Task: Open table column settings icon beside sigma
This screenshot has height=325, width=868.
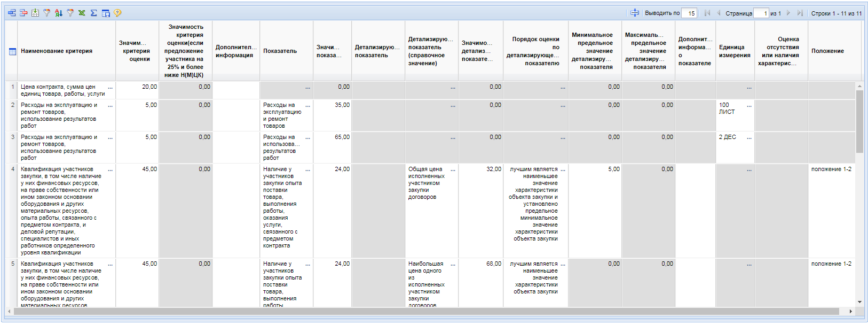Action: pyautogui.click(x=106, y=13)
